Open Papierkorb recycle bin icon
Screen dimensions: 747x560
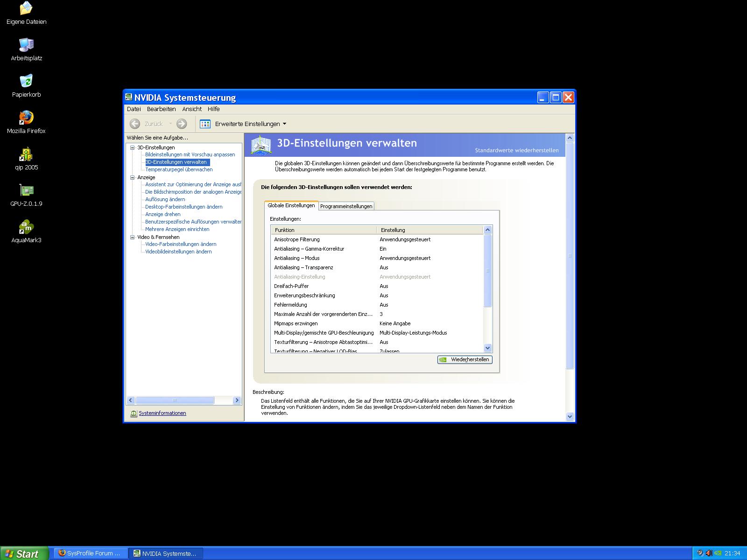[x=26, y=86]
